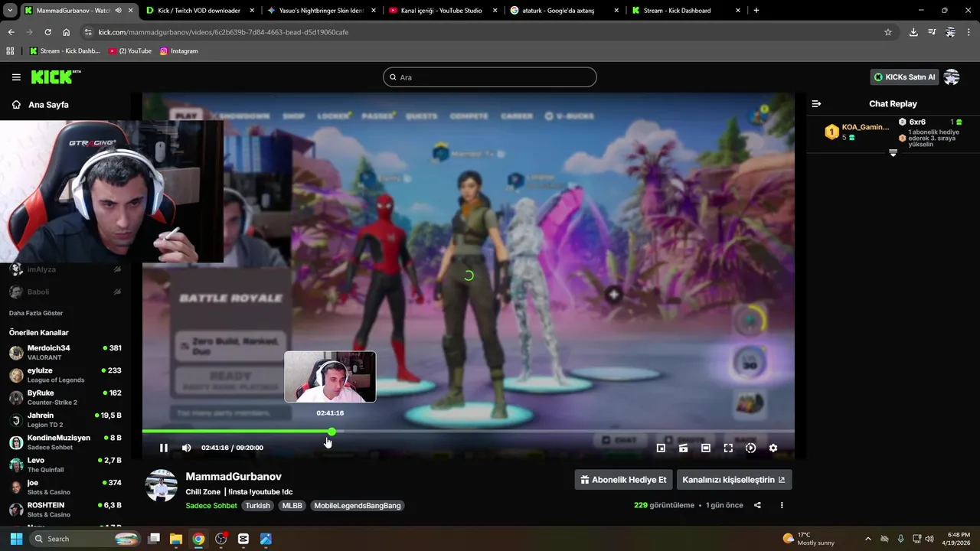Click Baboli followed channel
Viewport: 980px width, 551px height.
[x=65, y=292]
